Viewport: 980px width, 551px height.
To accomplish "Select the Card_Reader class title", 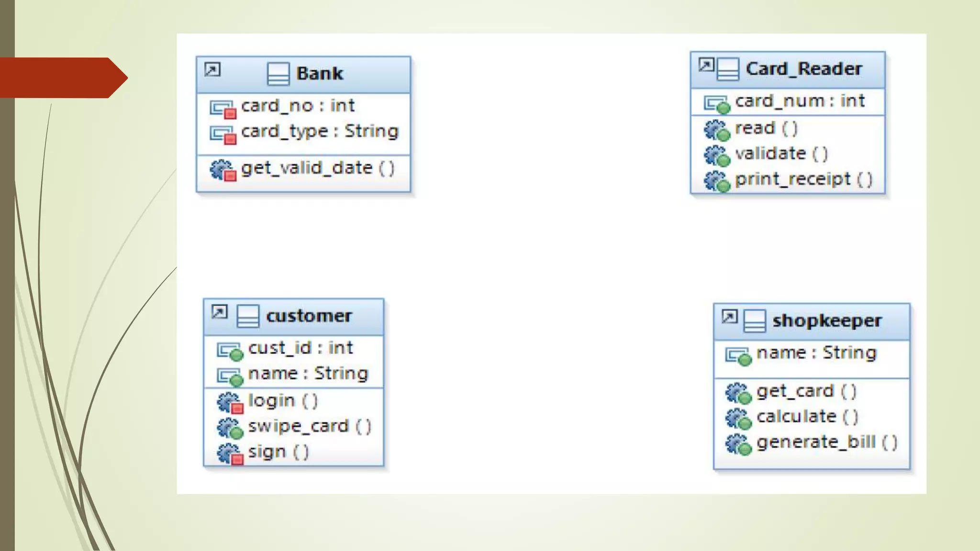I will coord(803,69).
